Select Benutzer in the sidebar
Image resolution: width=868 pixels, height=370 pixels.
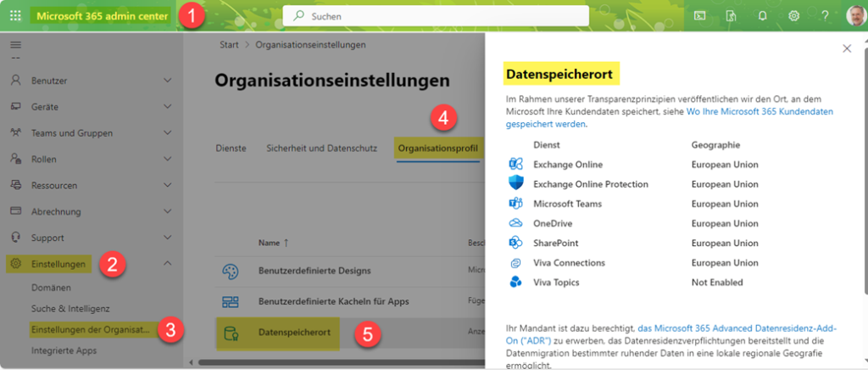click(49, 81)
